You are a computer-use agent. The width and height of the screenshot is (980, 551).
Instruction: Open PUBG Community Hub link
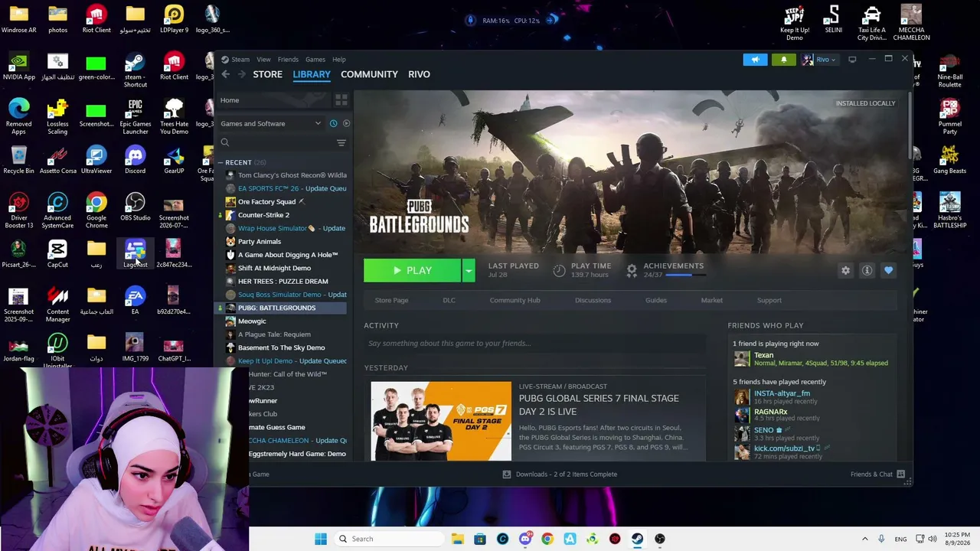[x=514, y=300]
